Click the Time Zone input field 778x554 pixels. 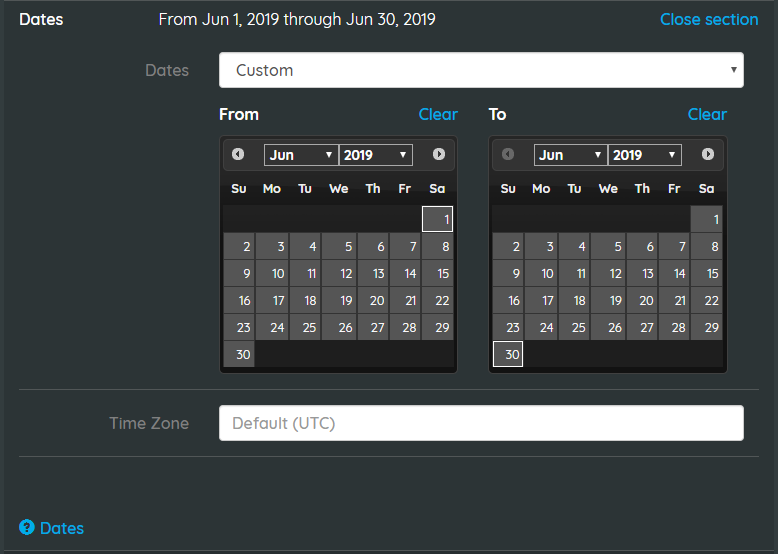pos(481,423)
